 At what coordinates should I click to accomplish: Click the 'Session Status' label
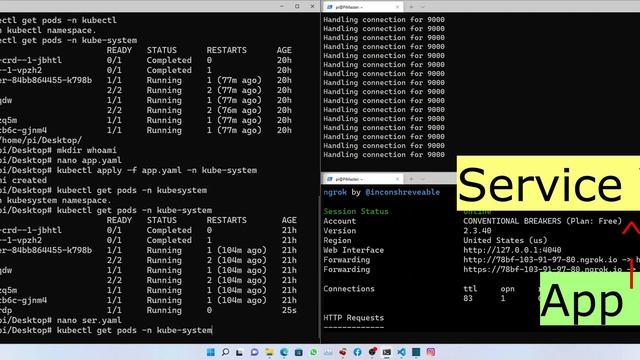pyautogui.click(x=356, y=211)
